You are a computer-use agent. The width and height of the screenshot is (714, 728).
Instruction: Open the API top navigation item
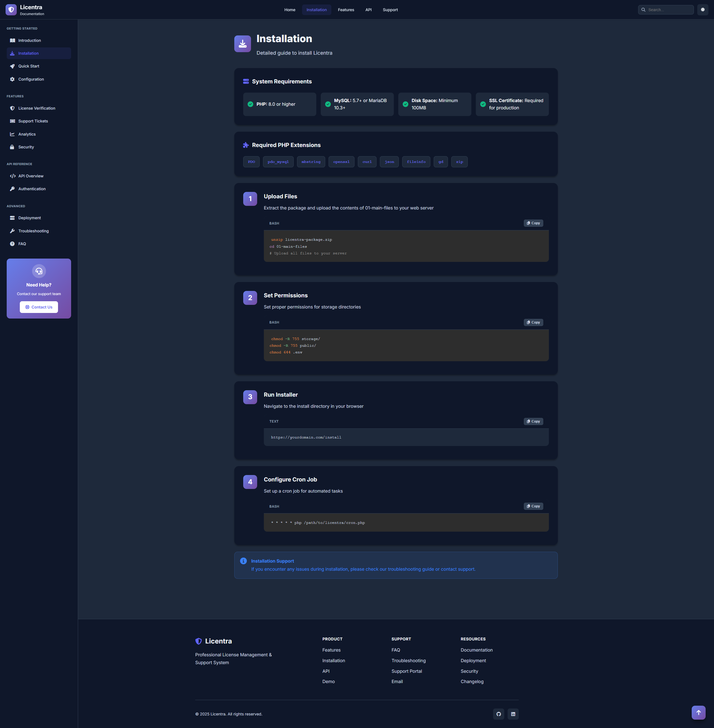(x=368, y=10)
